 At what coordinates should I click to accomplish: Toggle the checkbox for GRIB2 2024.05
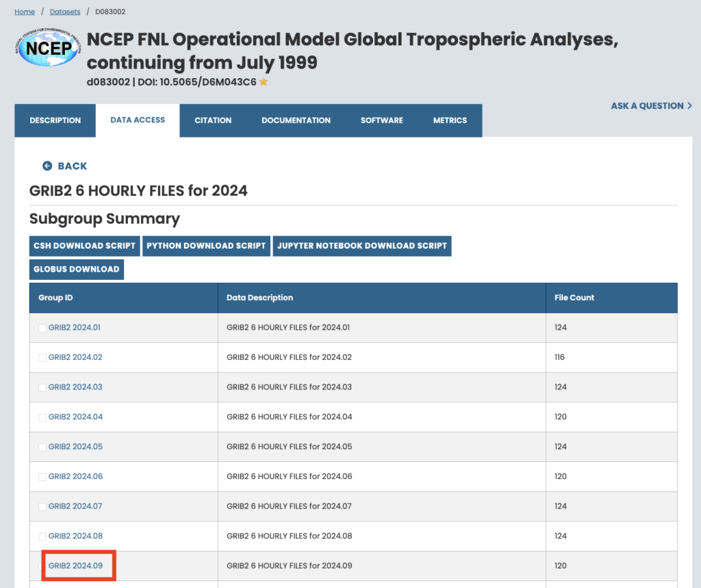[x=42, y=447]
